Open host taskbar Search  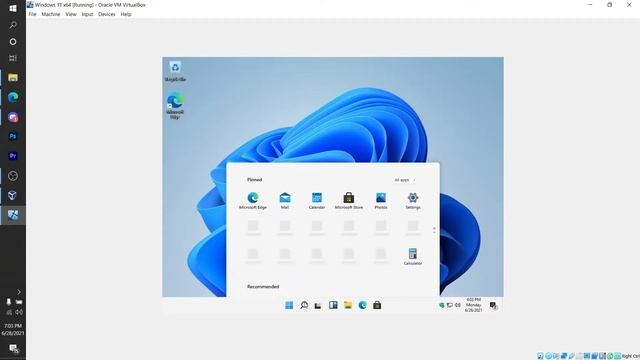[13, 25]
